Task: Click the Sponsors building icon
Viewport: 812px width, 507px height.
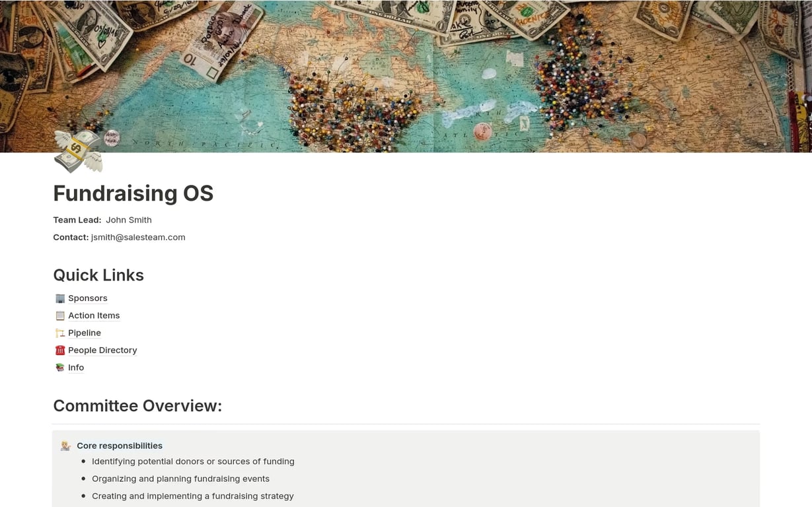Action: 60,298
